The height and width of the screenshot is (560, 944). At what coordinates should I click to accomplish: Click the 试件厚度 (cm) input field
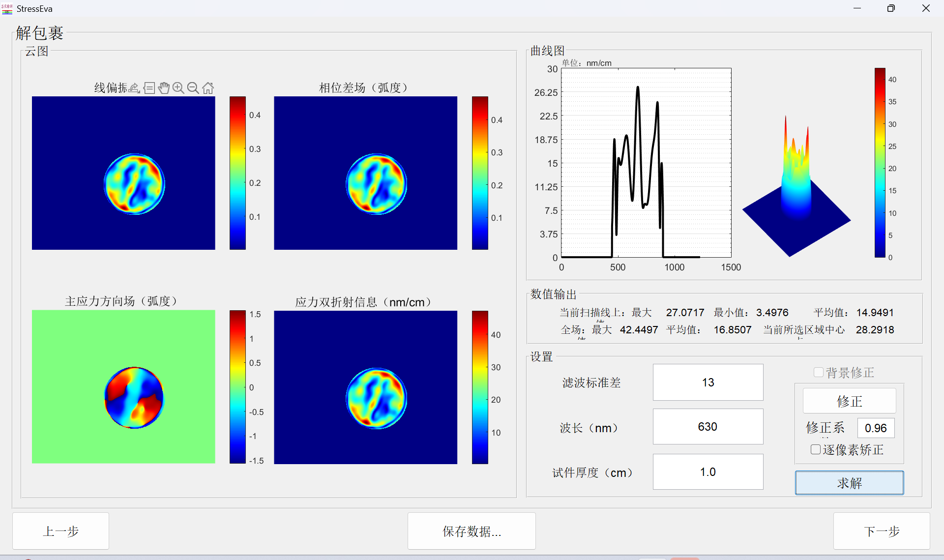pyautogui.click(x=708, y=472)
